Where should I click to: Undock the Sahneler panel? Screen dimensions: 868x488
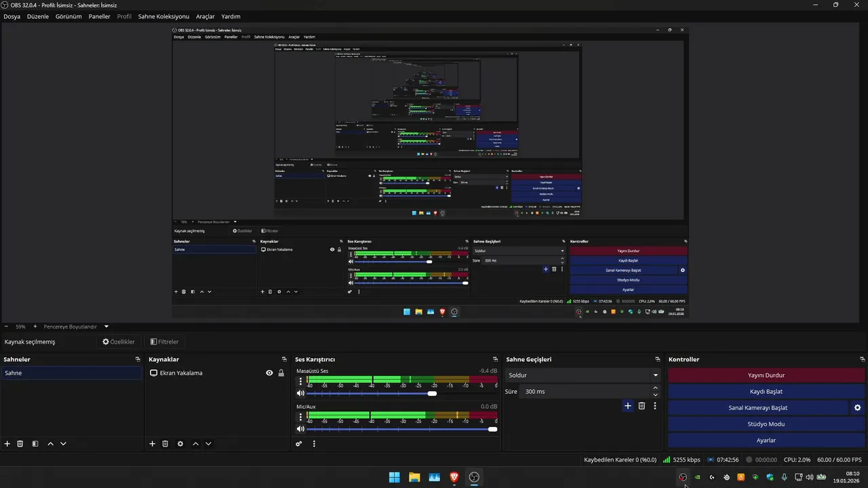138,359
